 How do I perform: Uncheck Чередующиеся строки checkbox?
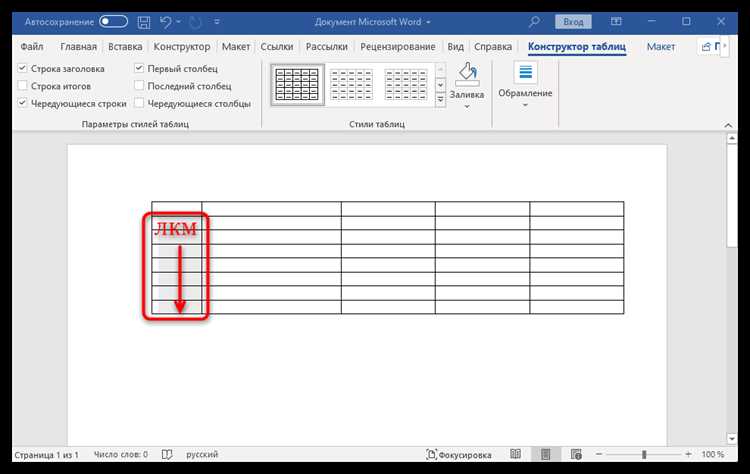coord(22,103)
